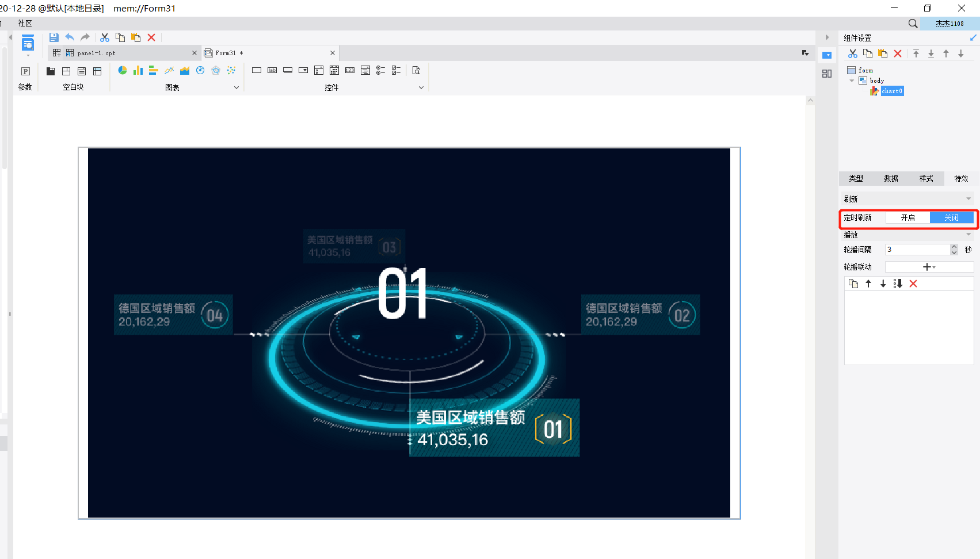Click copy icon in the main toolbar

coord(120,37)
